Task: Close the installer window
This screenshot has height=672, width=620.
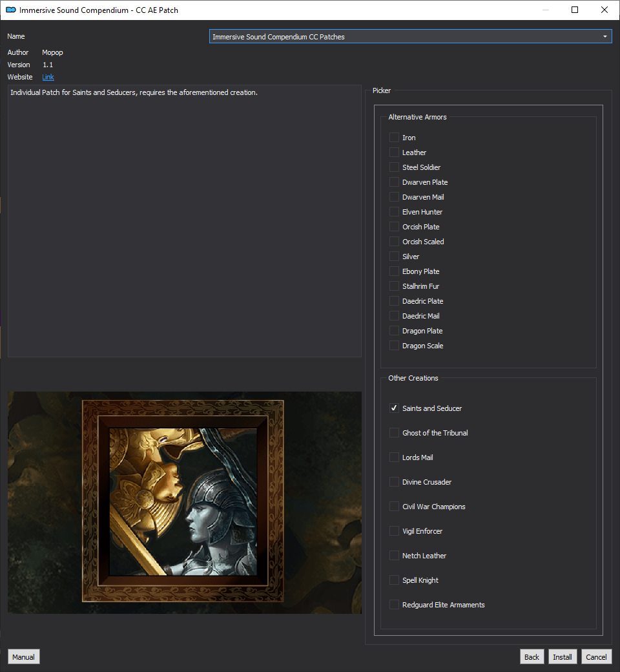Action: tap(604, 10)
